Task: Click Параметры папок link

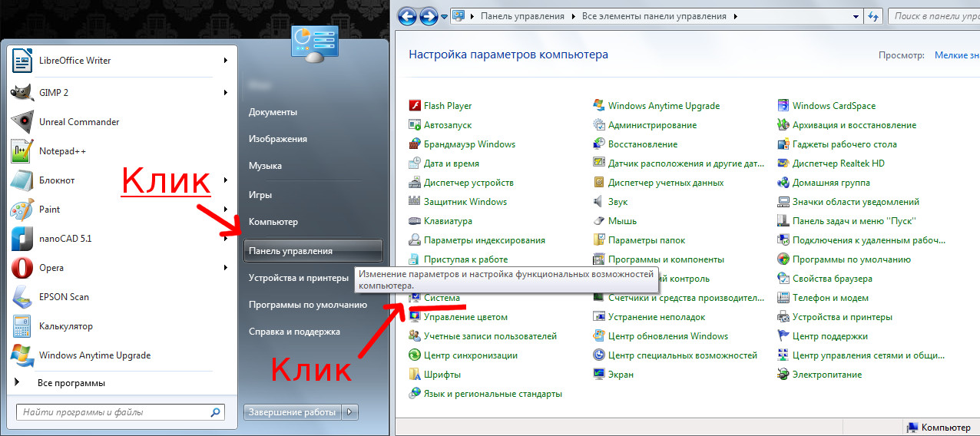Action: [x=647, y=240]
